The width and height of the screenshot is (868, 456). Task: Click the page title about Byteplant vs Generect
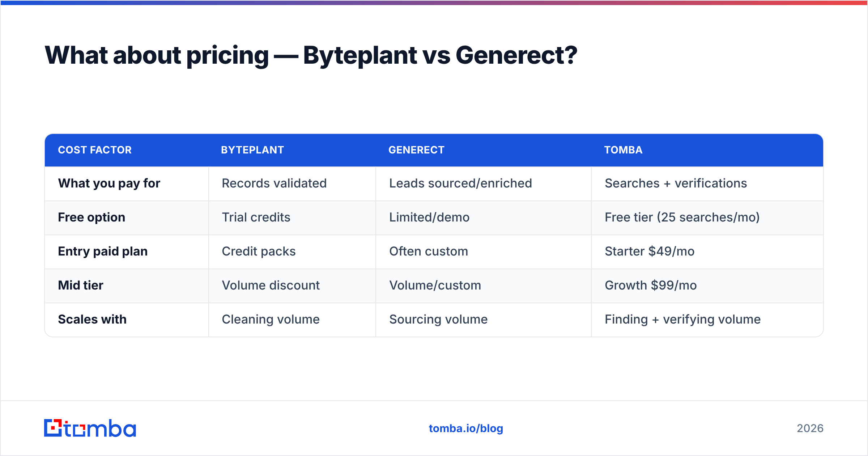coord(311,55)
